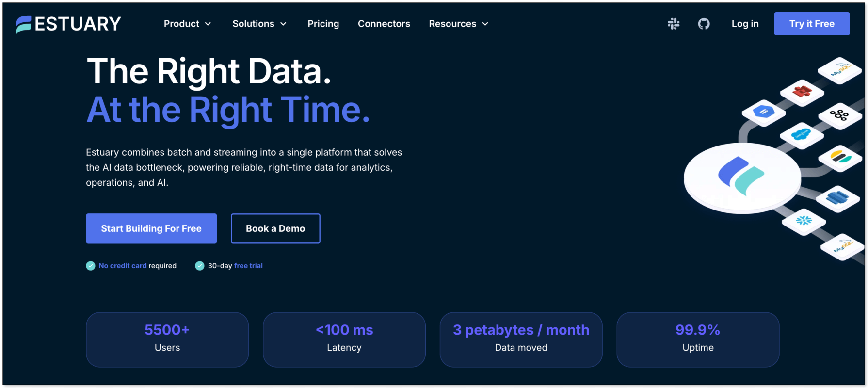Screen dimensions: 868x388
Task: Click the blue Redshift connector tile
Action: pos(837,197)
